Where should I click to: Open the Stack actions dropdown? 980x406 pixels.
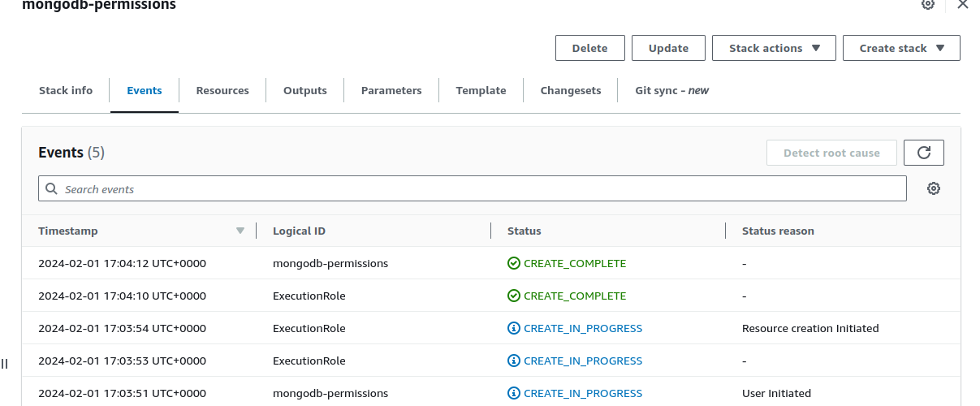tap(774, 48)
